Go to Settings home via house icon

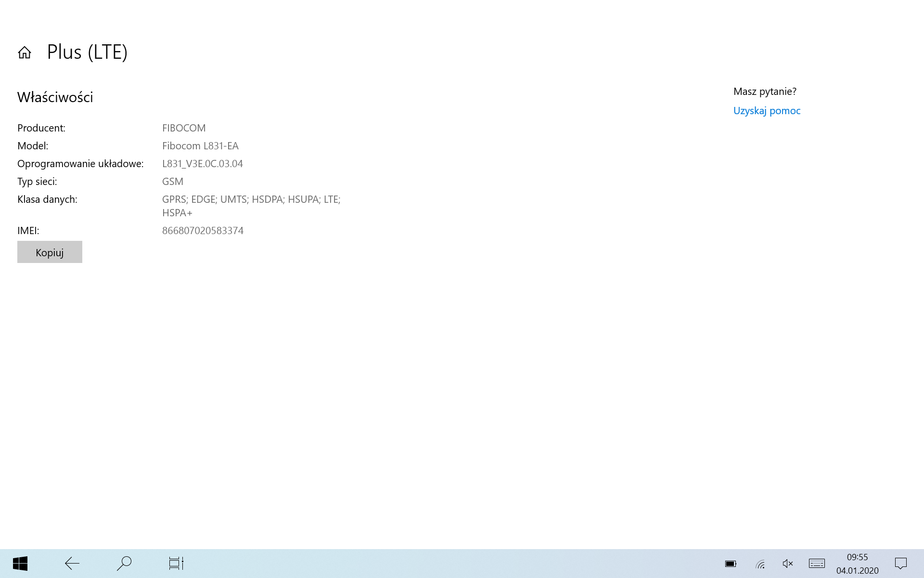(x=25, y=52)
